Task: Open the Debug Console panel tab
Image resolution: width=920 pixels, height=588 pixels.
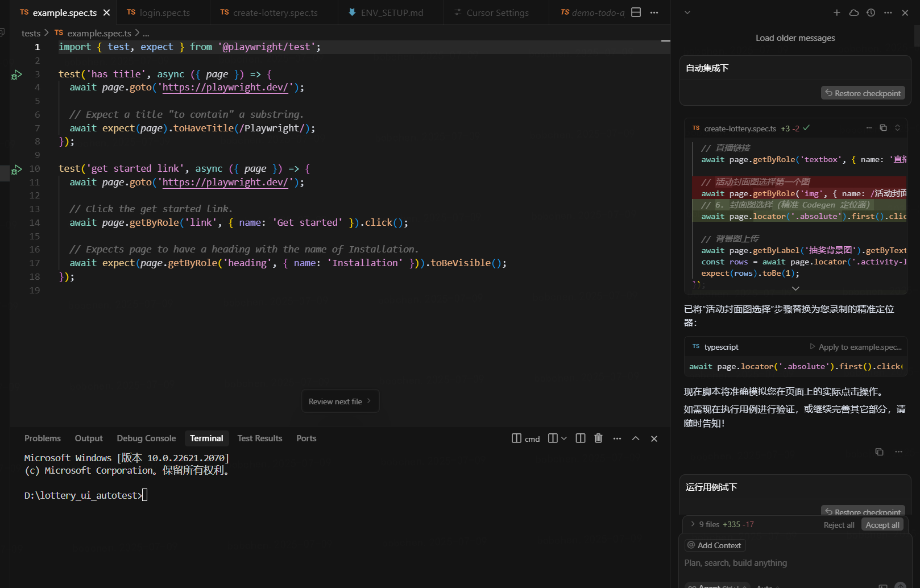Action: [x=146, y=438]
